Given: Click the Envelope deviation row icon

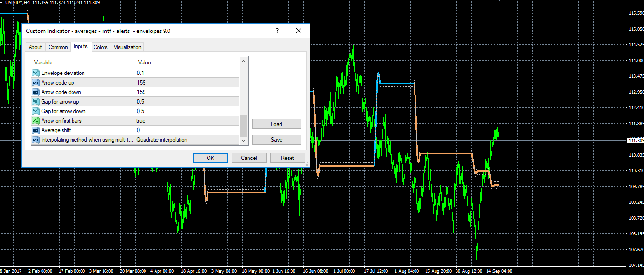Looking at the screenshot, I should click(36, 73).
